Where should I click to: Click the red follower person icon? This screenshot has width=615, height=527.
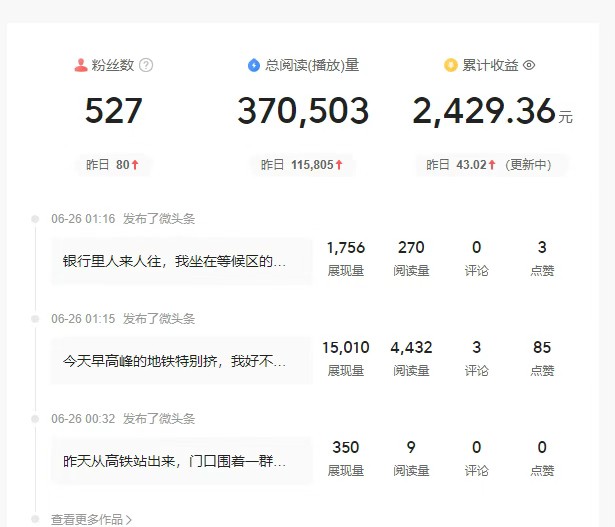[x=81, y=65]
